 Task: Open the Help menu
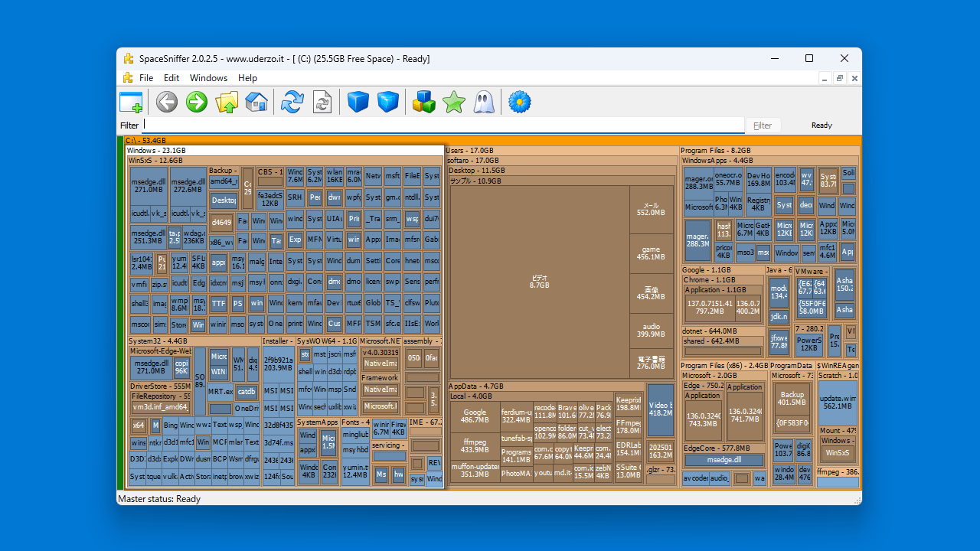point(247,78)
